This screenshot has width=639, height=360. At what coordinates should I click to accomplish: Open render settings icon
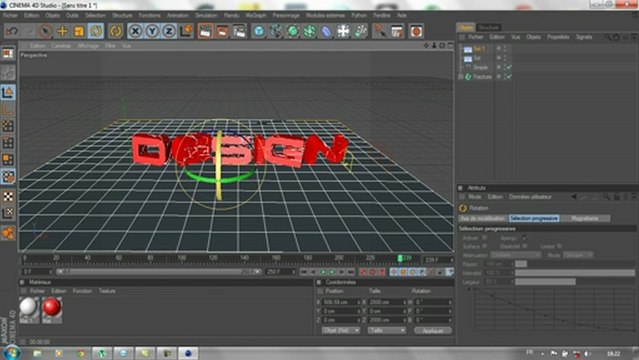click(240, 31)
